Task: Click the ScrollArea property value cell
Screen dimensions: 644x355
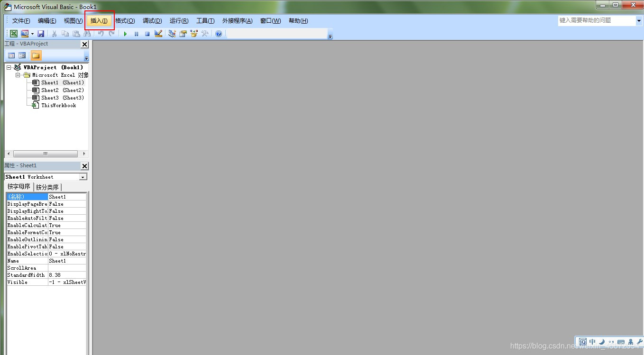Action: click(67, 268)
